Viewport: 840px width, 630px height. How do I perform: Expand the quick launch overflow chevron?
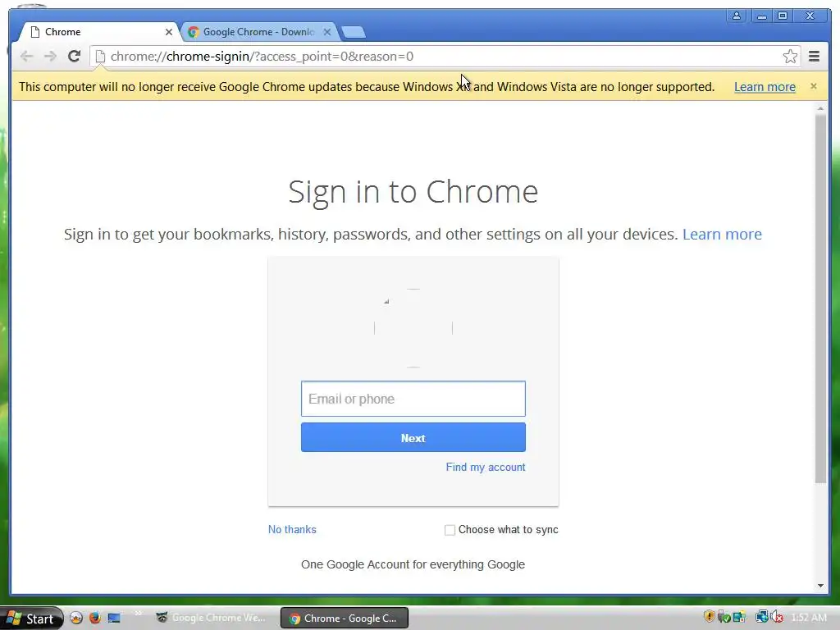click(x=138, y=614)
